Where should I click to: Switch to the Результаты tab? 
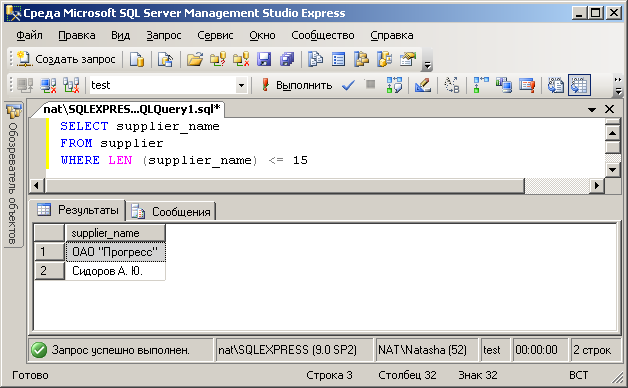pyautogui.click(x=78, y=210)
